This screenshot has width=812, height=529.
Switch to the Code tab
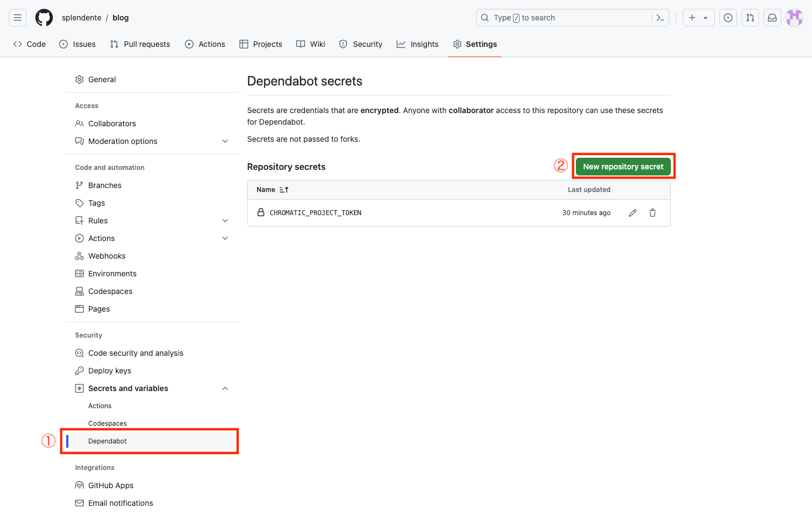pos(29,44)
